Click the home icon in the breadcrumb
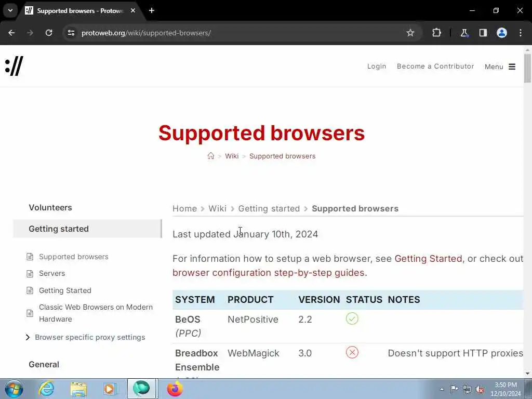This screenshot has height=399, width=532. [211, 156]
